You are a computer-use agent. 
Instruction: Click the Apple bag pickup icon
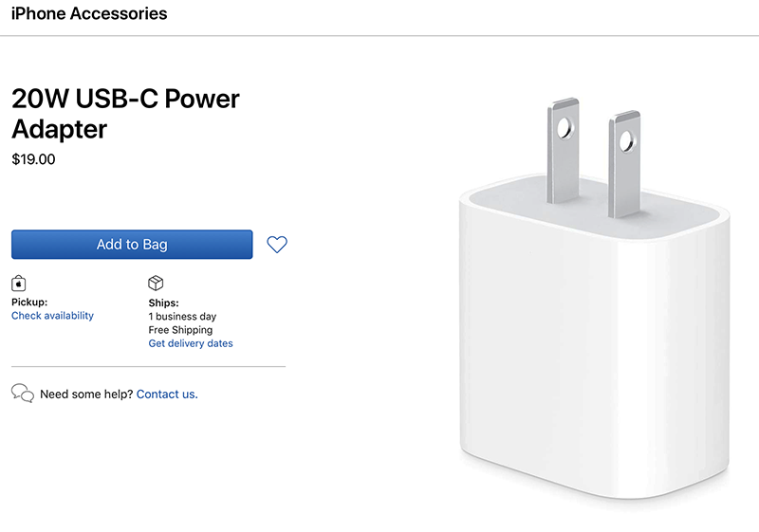click(x=18, y=284)
